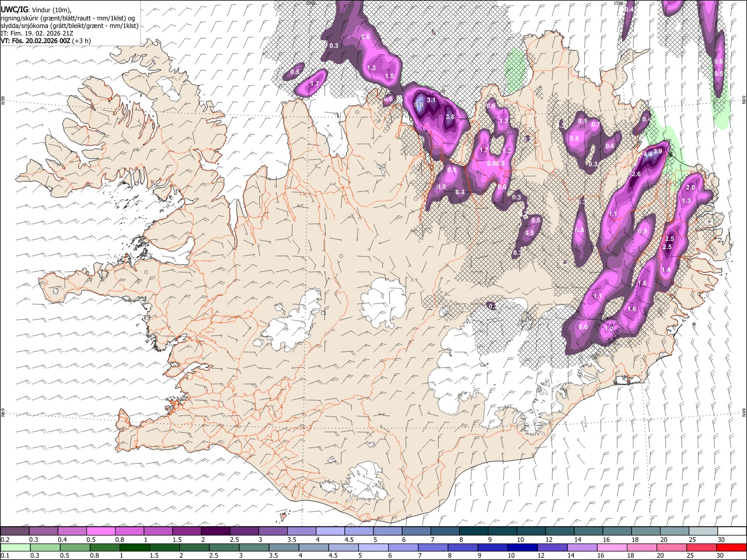Click the '0.2' label in upper legend scale
Viewport: 747px width, 560px height.
click(x=4, y=540)
